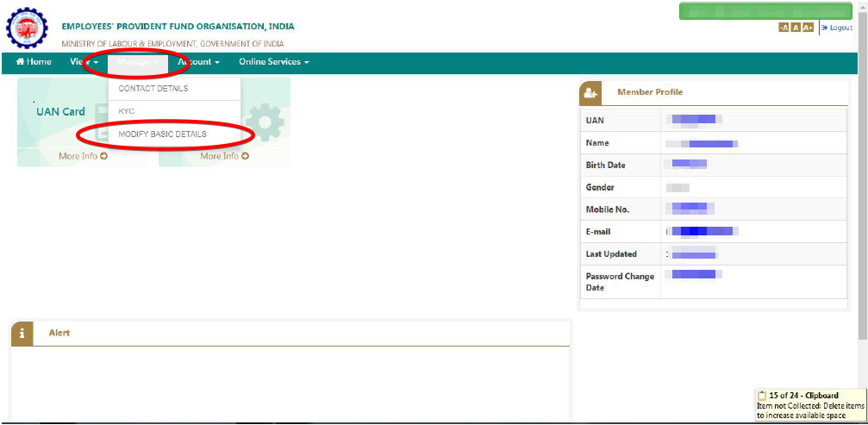868x425 pixels.
Task: Increase font size with A+ button
Action: 808,28
